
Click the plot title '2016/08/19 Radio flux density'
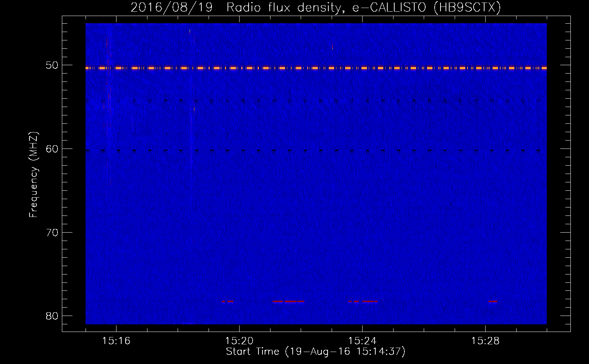315,7
